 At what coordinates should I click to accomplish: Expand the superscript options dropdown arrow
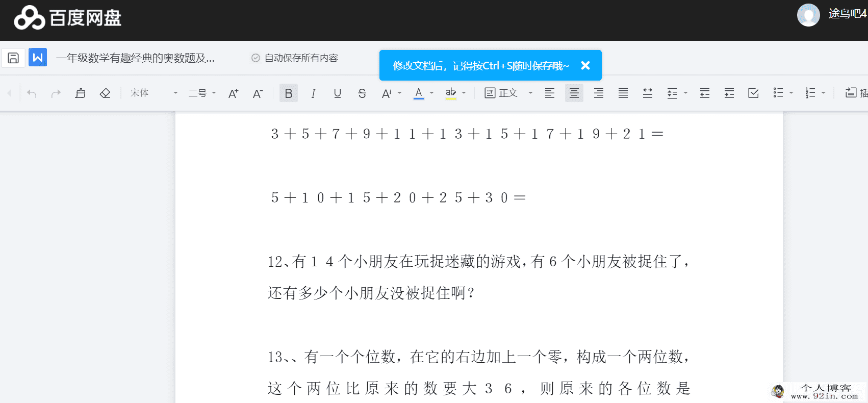point(400,93)
